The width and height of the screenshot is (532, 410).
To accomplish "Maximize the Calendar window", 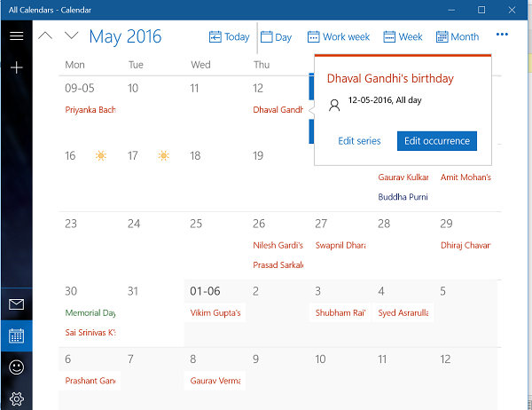I will coord(481,10).
